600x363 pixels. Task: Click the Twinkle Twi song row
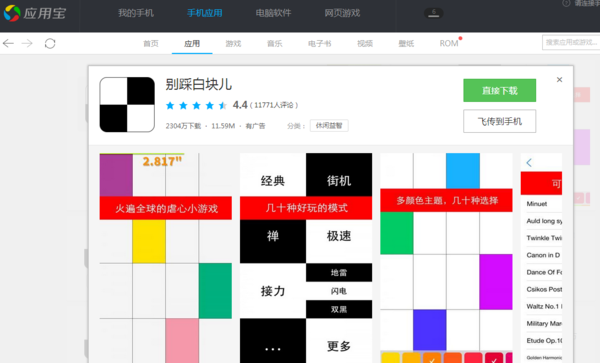(x=541, y=238)
